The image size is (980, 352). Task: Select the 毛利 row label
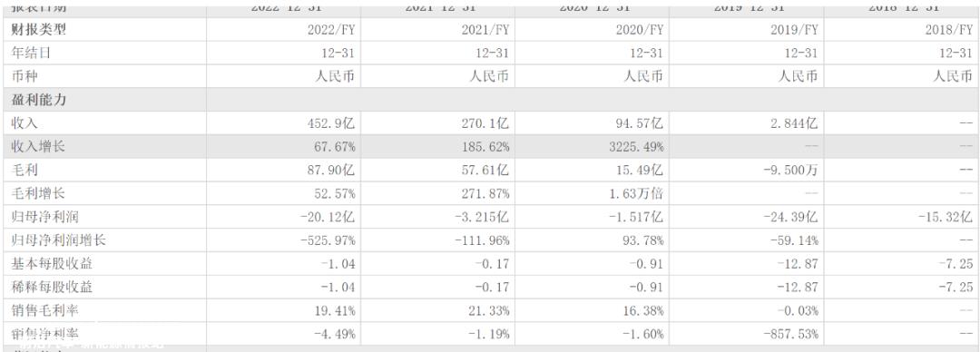[24, 170]
